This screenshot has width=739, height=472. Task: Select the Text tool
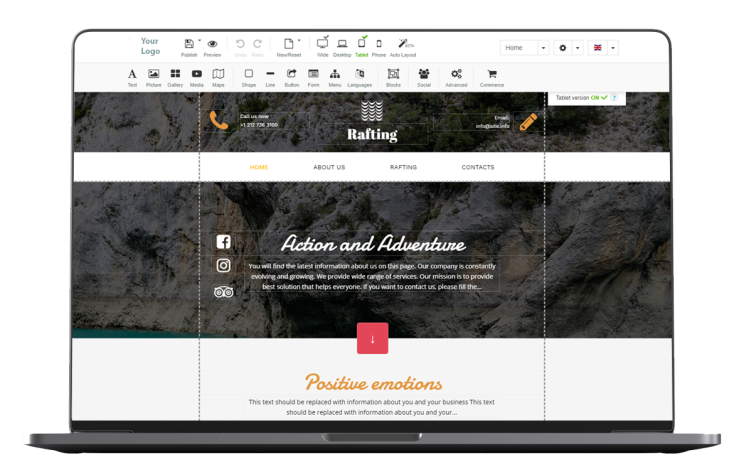pyautogui.click(x=132, y=74)
